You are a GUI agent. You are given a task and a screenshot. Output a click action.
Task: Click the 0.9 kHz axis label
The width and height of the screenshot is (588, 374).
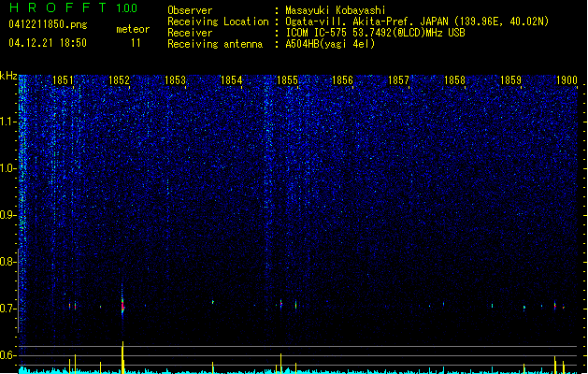point(7,215)
